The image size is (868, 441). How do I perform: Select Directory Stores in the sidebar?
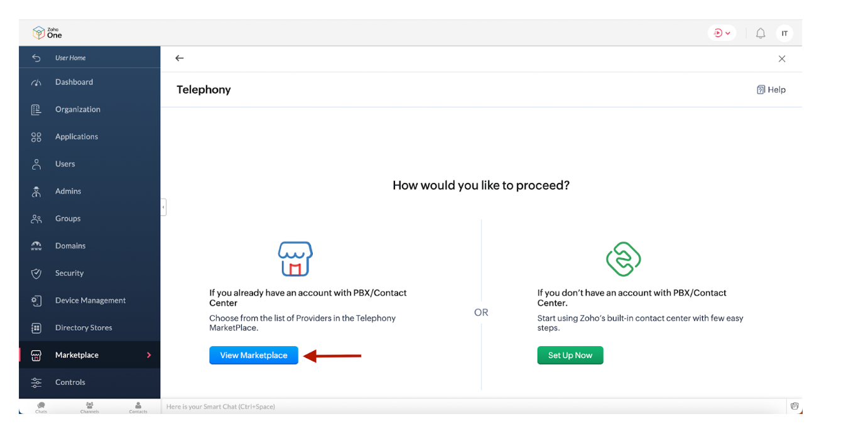point(90,328)
